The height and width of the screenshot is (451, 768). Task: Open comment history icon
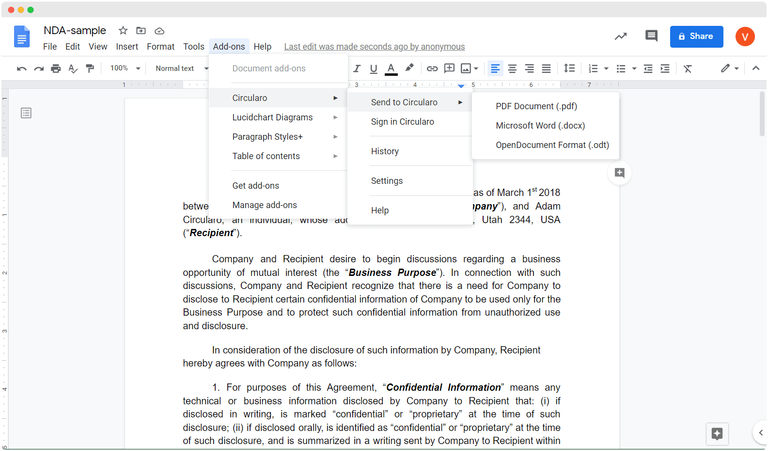click(x=651, y=36)
